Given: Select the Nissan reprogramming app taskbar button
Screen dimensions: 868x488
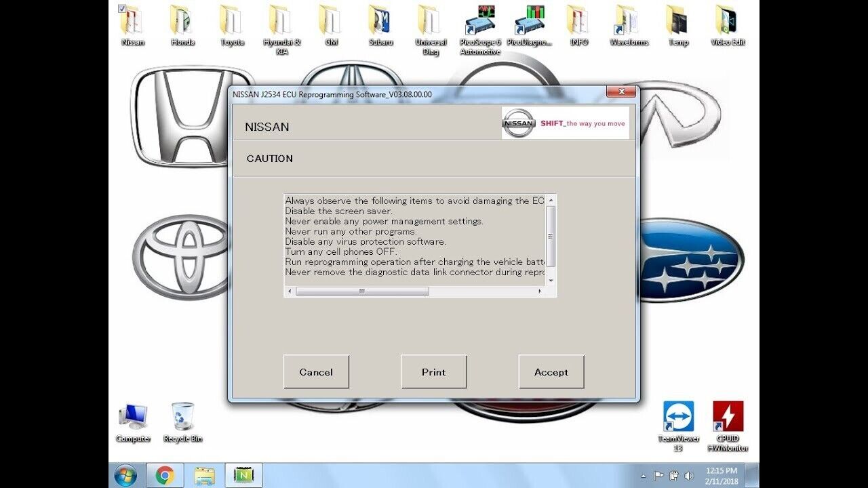Looking at the screenshot, I should pos(243,476).
